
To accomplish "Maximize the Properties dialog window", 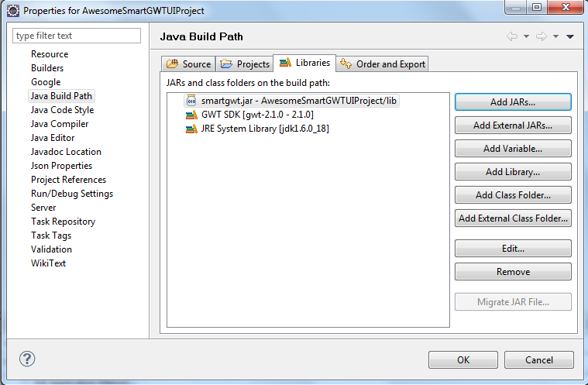I will coord(537,7).
